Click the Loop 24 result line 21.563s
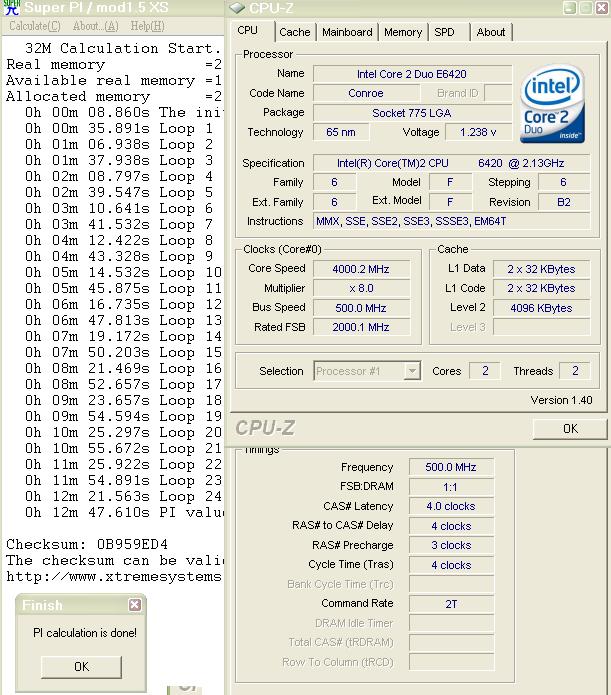The height and width of the screenshot is (695, 611). 123,496
